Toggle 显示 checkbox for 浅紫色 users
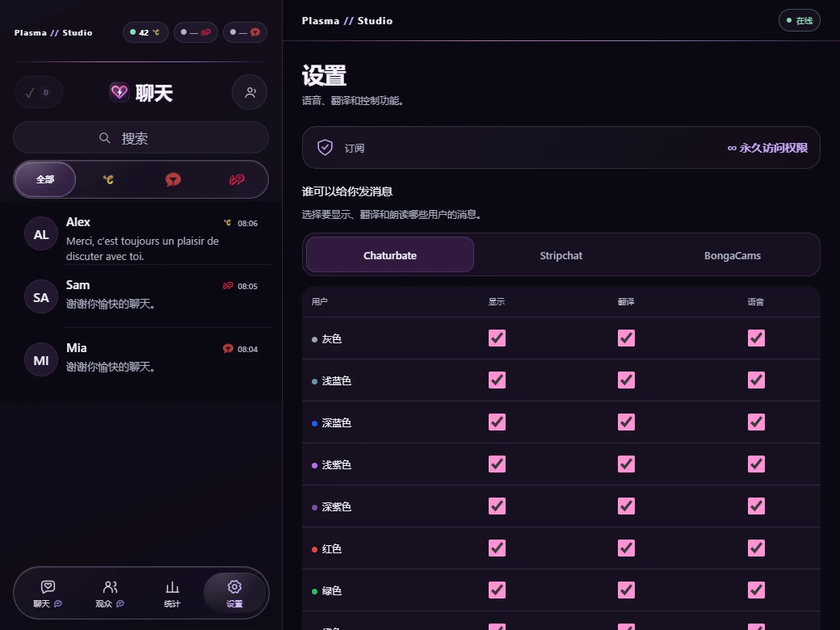 click(x=498, y=464)
